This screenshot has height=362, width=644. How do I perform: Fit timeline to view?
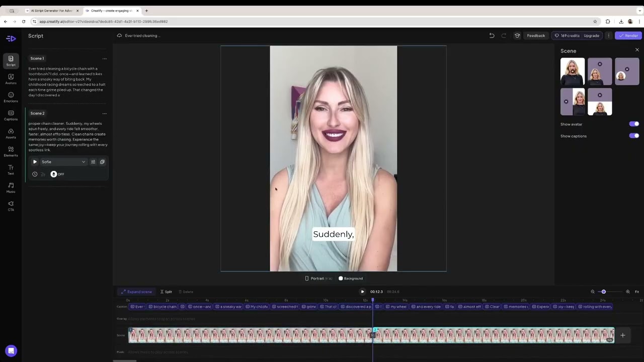click(x=636, y=292)
